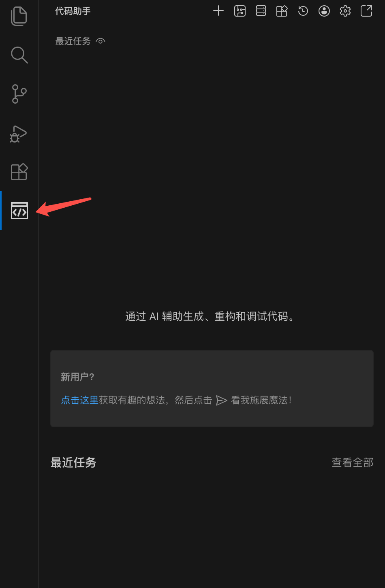385x588 pixels.
Task: Open the Search view in activity bar
Action: [x=19, y=55]
